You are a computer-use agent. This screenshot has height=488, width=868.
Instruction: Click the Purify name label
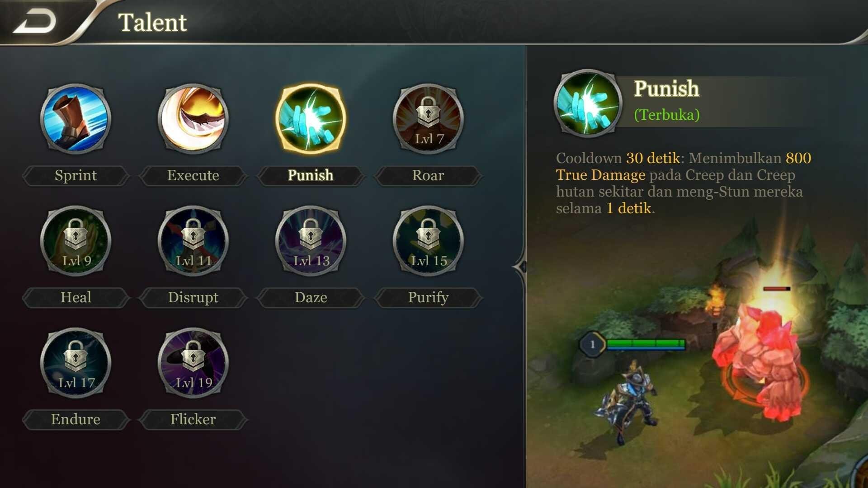pos(428,297)
